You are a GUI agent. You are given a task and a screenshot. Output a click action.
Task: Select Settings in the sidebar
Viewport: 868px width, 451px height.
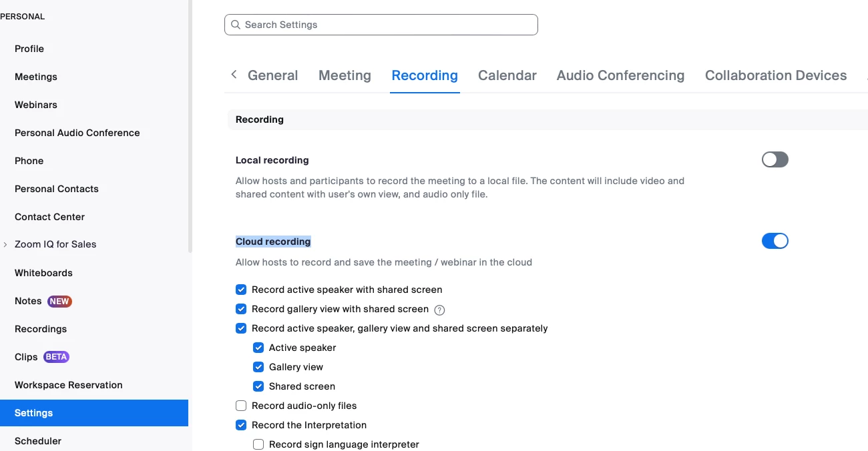pyautogui.click(x=94, y=413)
